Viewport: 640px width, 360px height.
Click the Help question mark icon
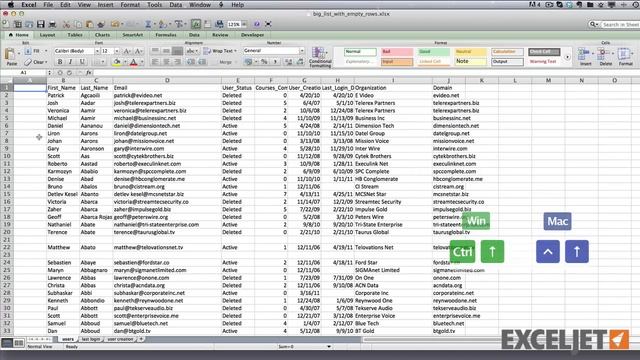[x=257, y=24]
